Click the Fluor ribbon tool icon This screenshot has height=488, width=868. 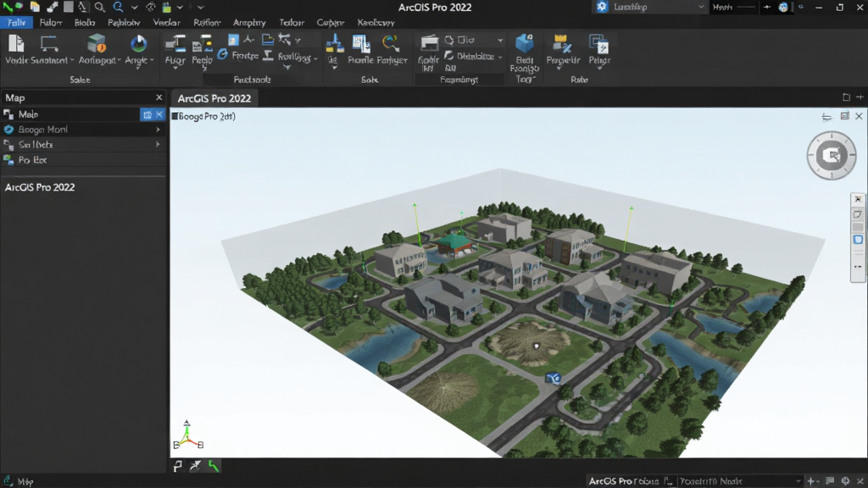(x=175, y=43)
